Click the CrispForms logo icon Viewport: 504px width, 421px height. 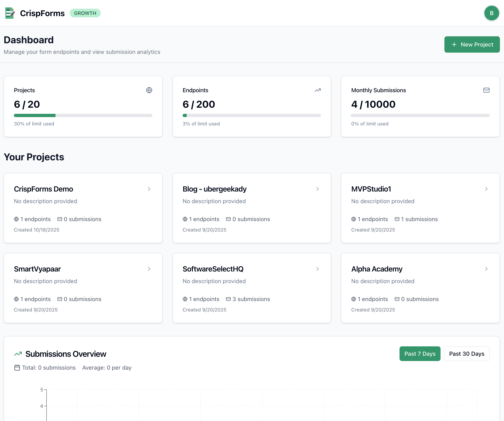(10, 13)
